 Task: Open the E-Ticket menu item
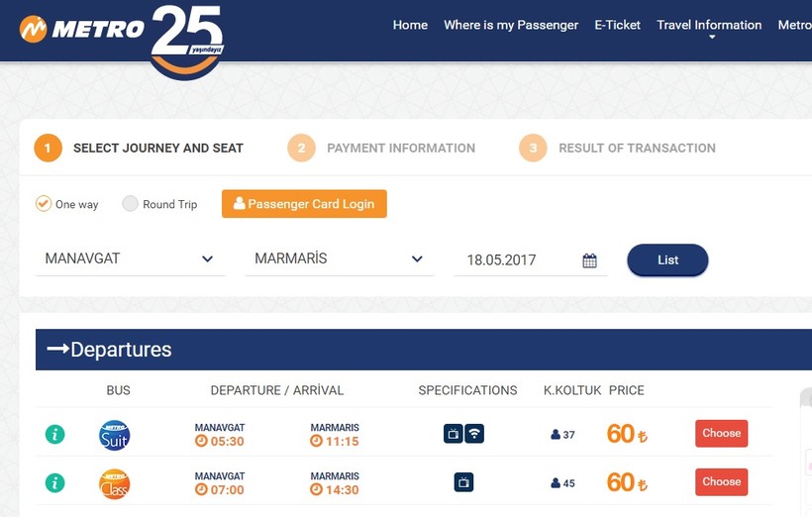coord(618,25)
